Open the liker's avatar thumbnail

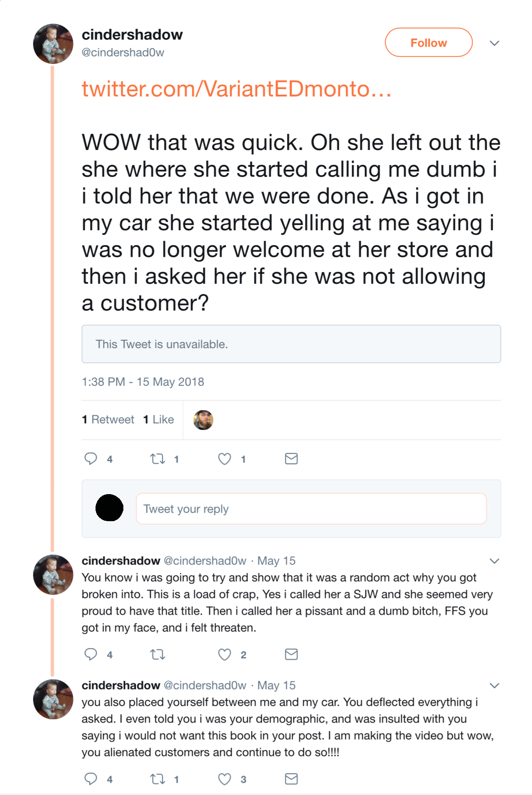pyautogui.click(x=203, y=420)
